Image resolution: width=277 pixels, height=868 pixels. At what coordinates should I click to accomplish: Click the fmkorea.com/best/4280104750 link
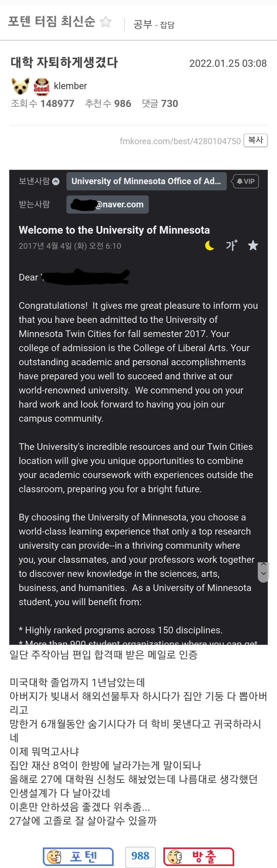pyautogui.click(x=180, y=141)
